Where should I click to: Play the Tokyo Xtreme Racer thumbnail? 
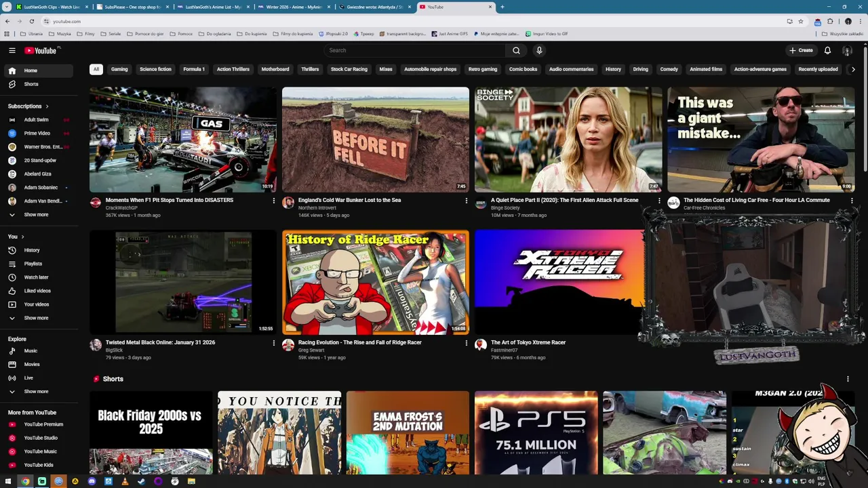(559, 282)
